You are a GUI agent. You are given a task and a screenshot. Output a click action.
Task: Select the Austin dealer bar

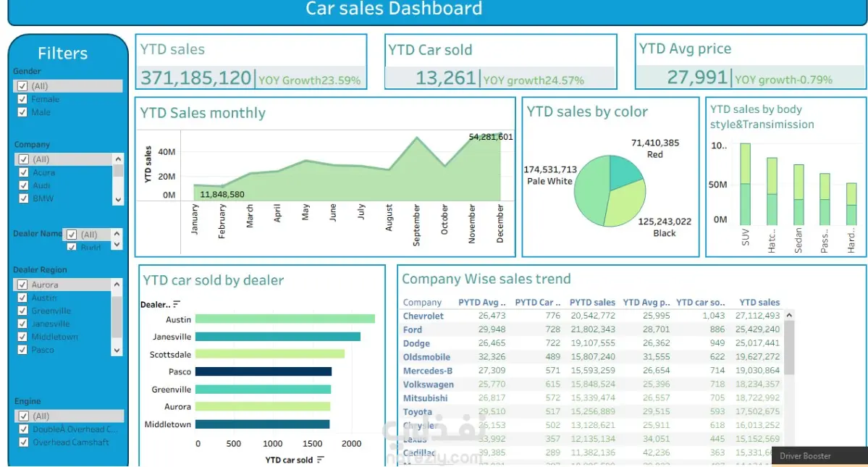tap(285, 319)
